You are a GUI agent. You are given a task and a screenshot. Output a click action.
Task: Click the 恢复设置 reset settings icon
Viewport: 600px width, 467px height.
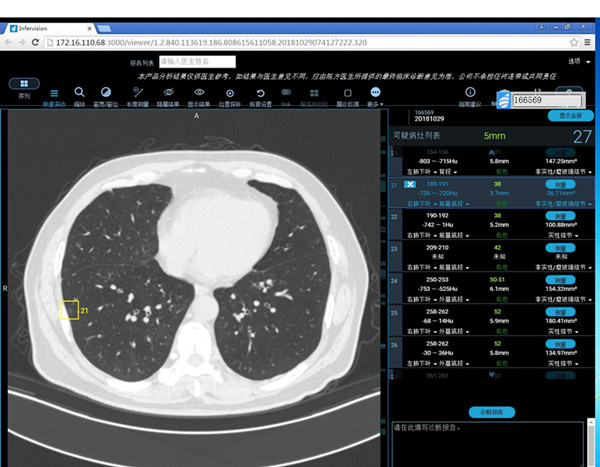260,94
